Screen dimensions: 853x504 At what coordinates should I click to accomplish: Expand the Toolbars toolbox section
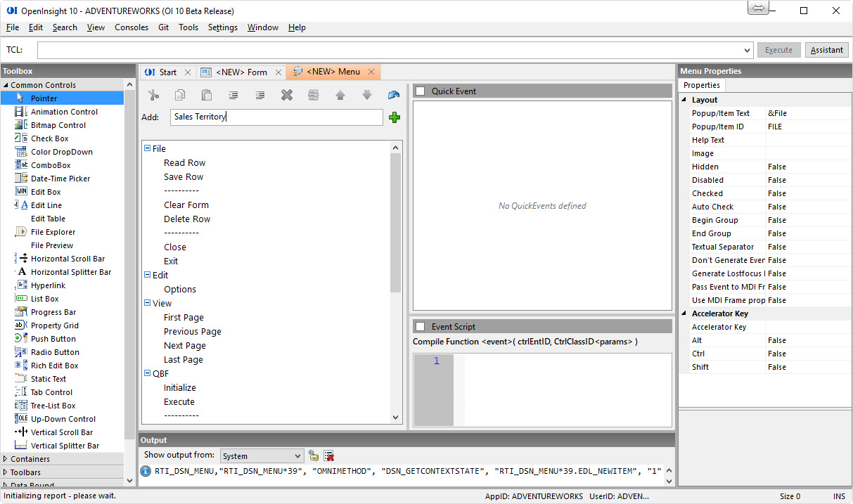6,472
